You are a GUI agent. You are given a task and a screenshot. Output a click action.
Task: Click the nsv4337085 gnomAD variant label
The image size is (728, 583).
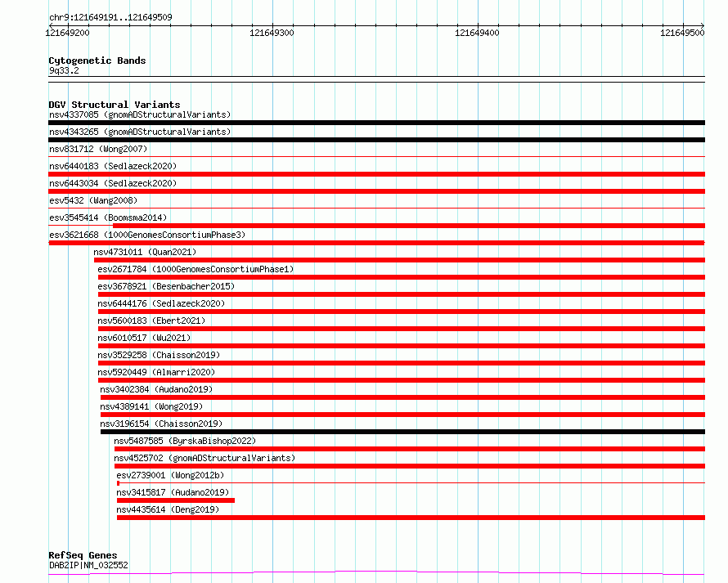pyautogui.click(x=140, y=114)
